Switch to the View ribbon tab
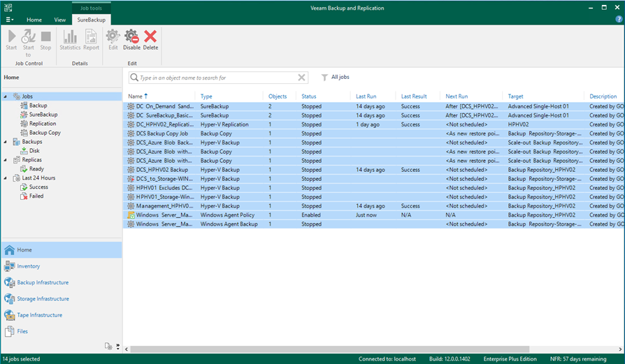 60,20
